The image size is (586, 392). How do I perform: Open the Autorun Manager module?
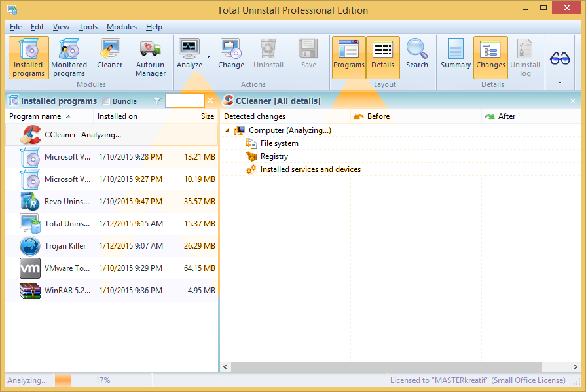tap(150, 58)
